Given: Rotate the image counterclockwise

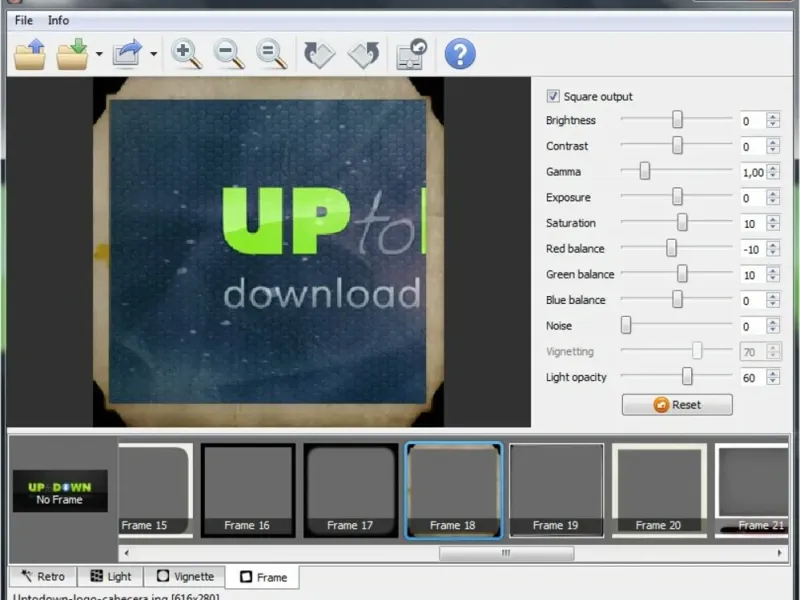Looking at the screenshot, I should 363,54.
